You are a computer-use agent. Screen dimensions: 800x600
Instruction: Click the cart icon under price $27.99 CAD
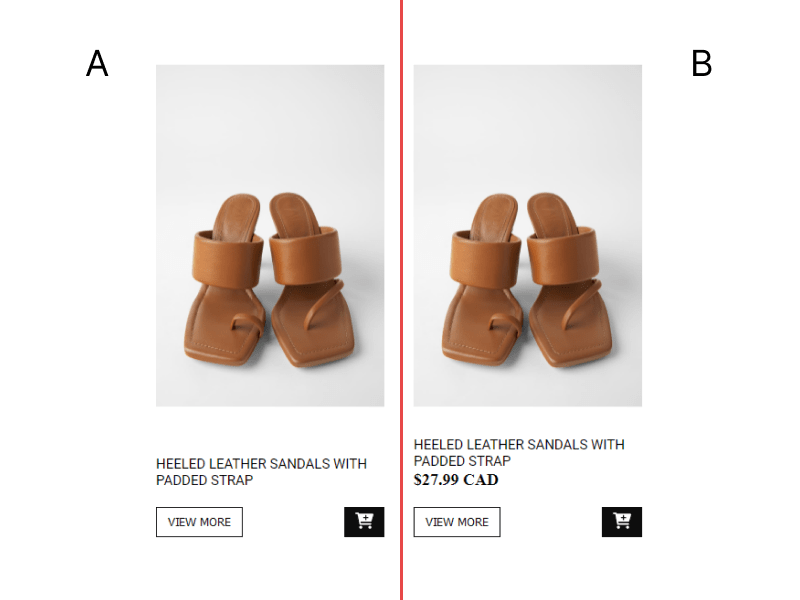pos(621,521)
